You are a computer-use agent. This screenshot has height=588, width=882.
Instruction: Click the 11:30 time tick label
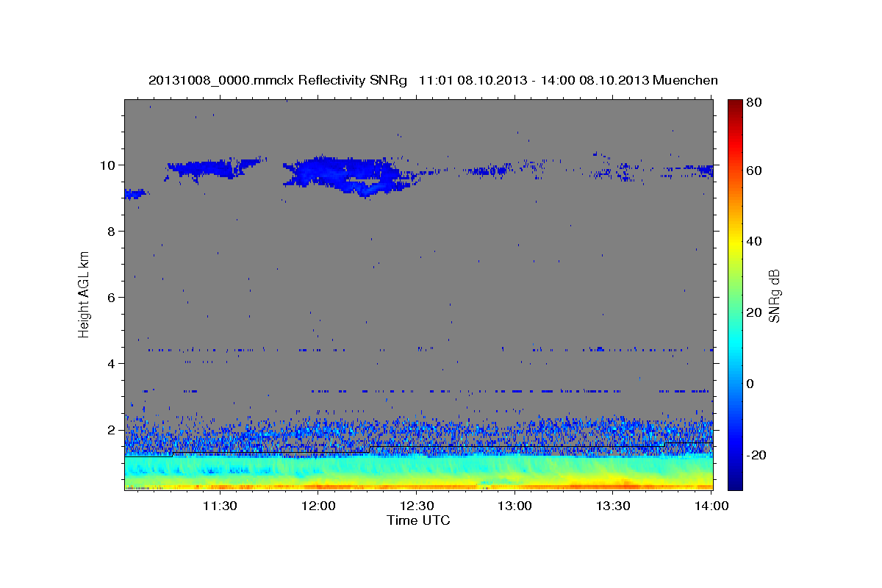coord(220,506)
